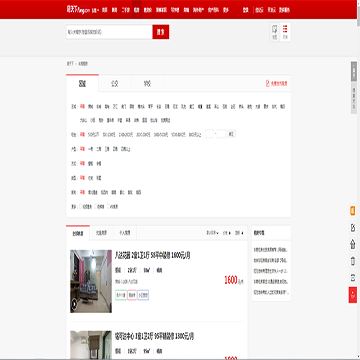Click the blue-bordered tag on the first listing
Viewport: 360px width, 360px height.
[143, 295]
